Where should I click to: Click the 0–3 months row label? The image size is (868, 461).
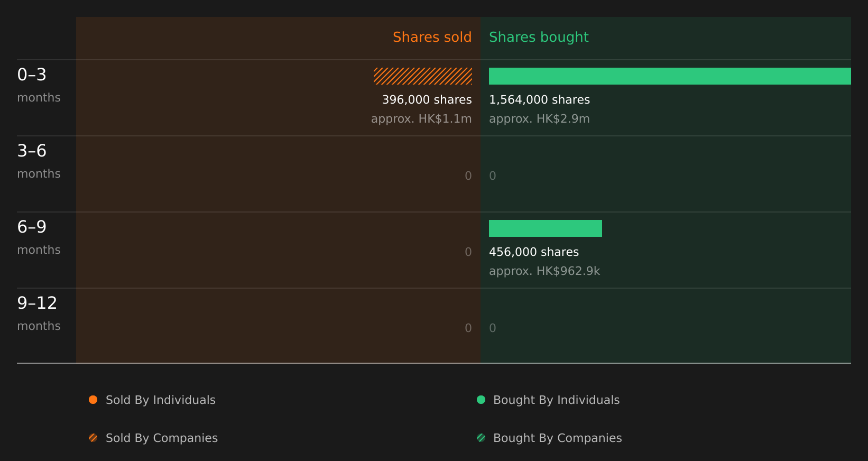pyautogui.click(x=39, y=85)
